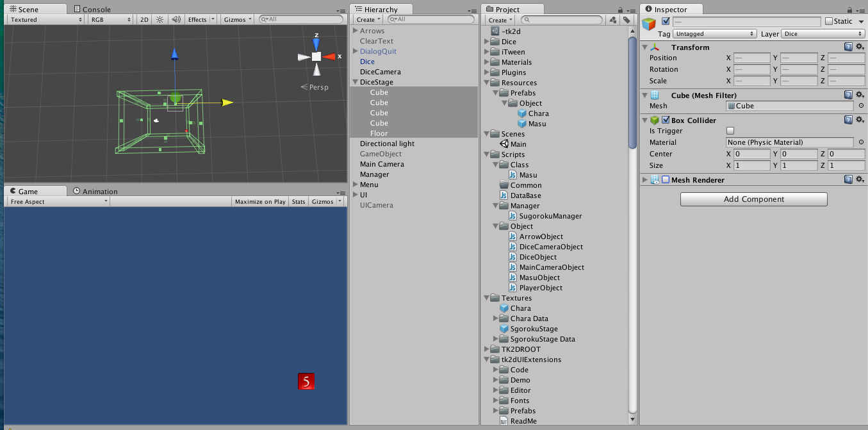Click Project search-by-type filter icon
This screenshot has height=430, width=868.
[612, 20]
